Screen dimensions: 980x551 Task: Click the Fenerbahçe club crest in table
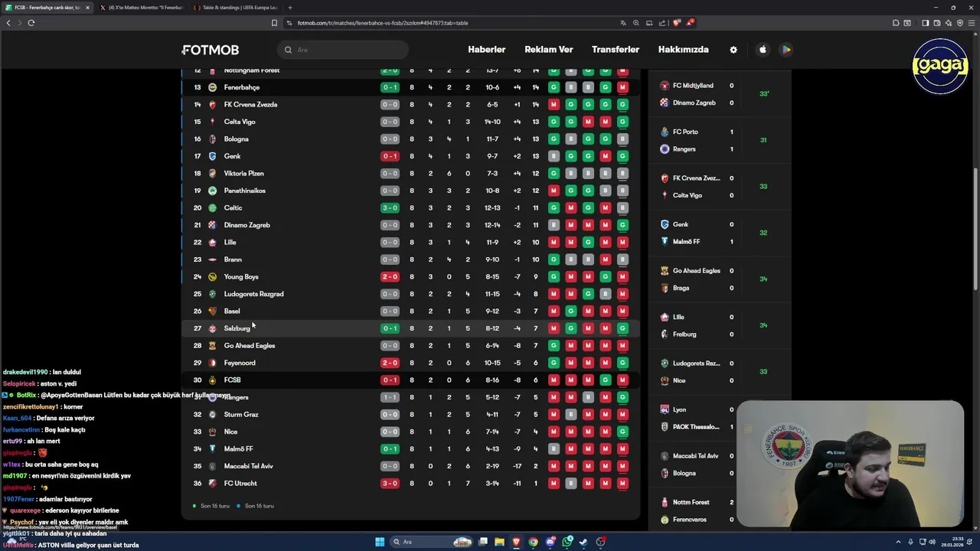(212, 87)
